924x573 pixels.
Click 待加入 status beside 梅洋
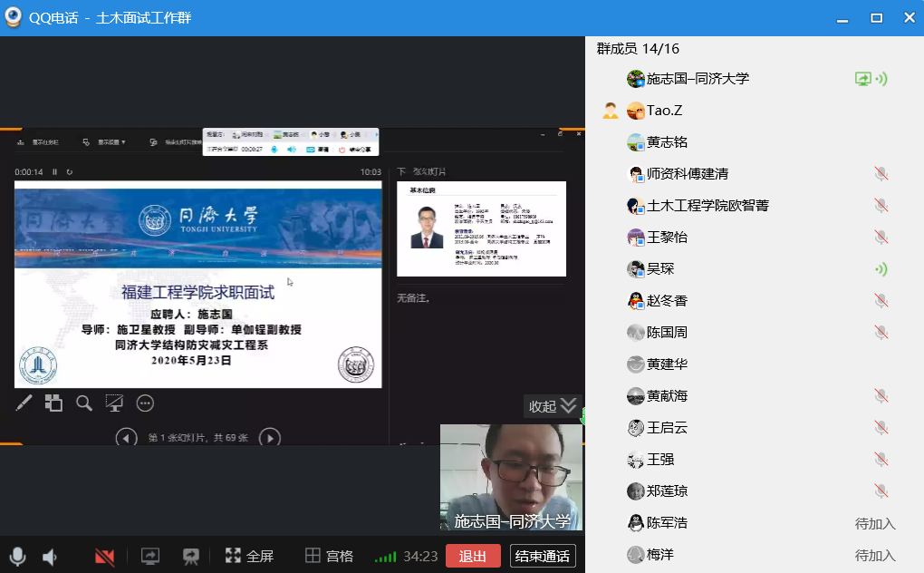point(875,555)
